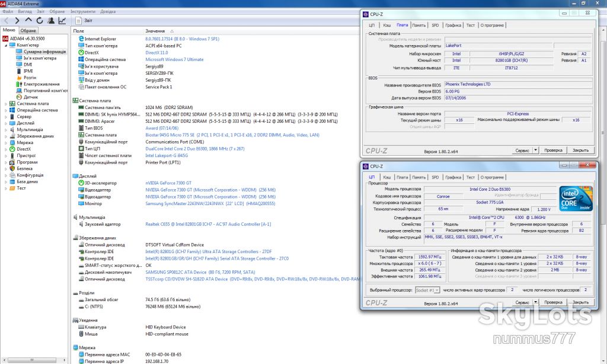This screenshot has height=364, width=607.
Task: Open Сервис dropdown arrow in lower CPU-Z
Action: click(535, 302)
